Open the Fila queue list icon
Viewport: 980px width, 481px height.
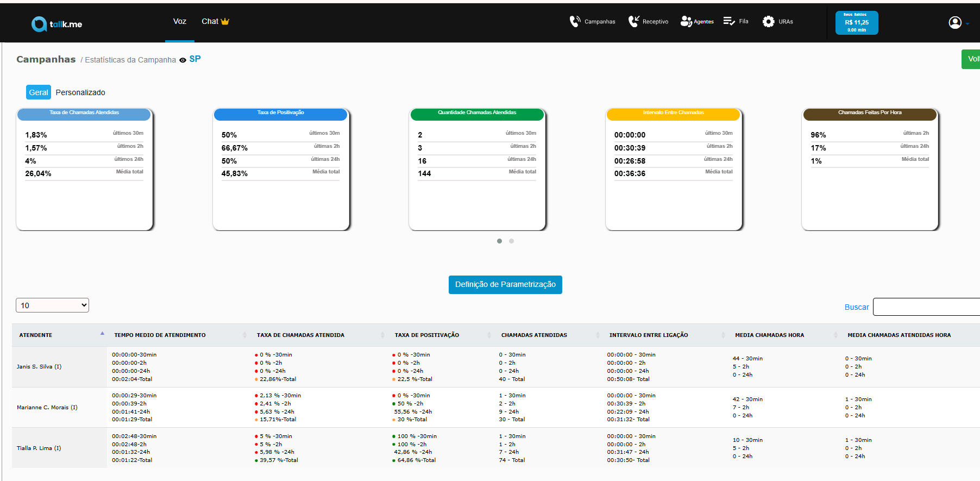tap(729, 21)
